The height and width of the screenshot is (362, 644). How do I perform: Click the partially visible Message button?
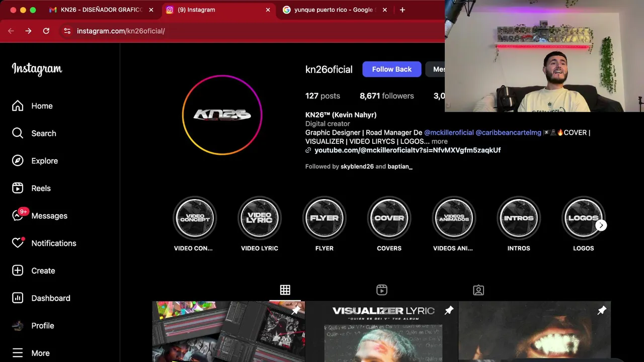tap(435, 69)
